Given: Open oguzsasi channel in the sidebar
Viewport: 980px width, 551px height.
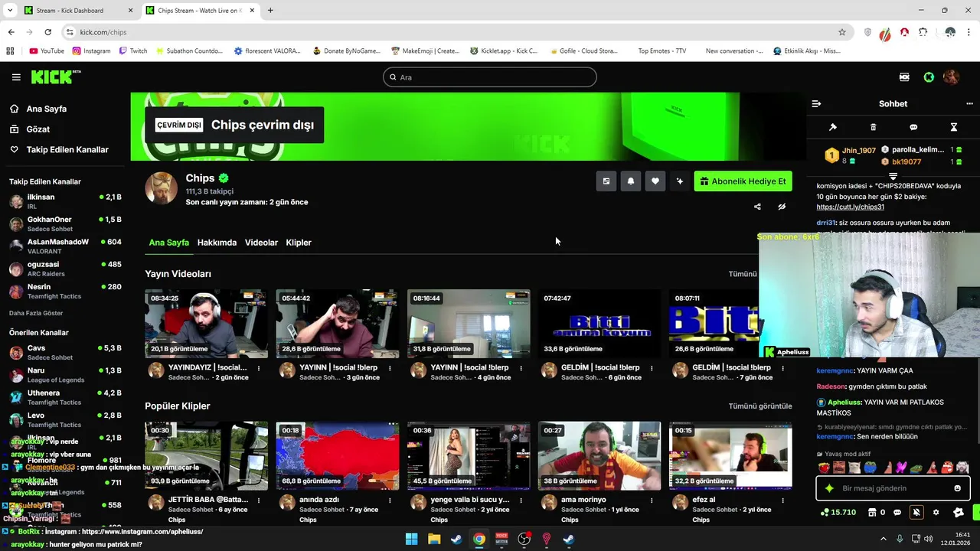Looking at the screenshot, I should tap(65, 269).
